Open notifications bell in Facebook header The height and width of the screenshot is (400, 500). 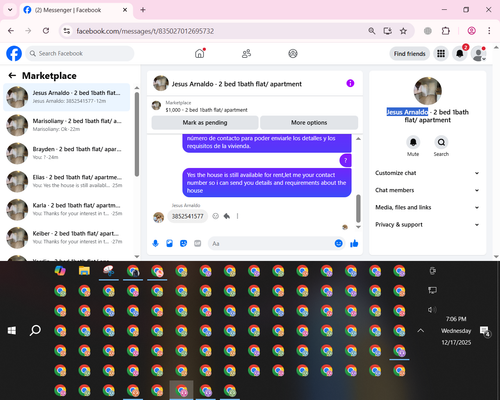point(460,54)
